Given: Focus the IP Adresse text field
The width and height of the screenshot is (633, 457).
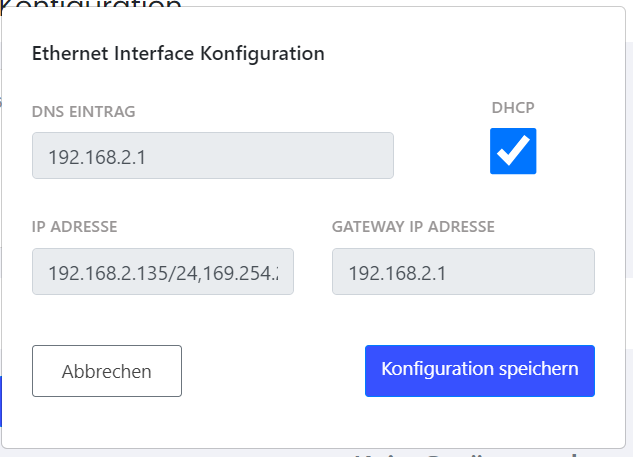Looking at the screenshot, I should coord(163,272).
